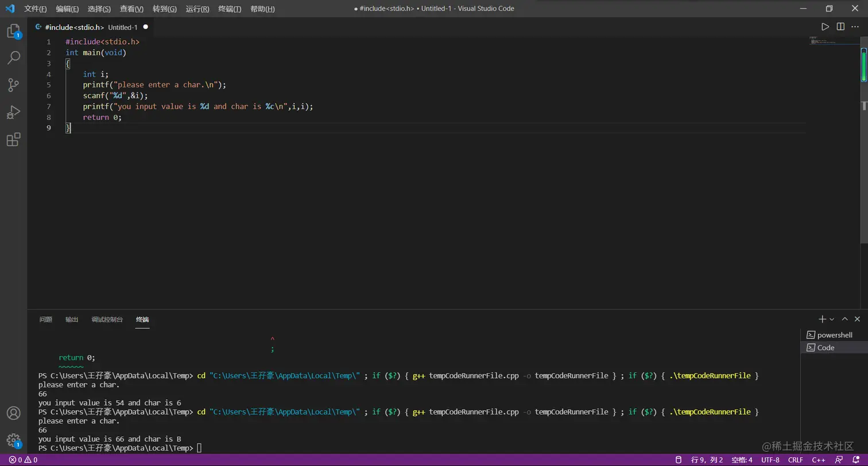Screen dimensions: 868x466
Task: Expand the new terminal launch profile dropdown
Action: point(832,319)
